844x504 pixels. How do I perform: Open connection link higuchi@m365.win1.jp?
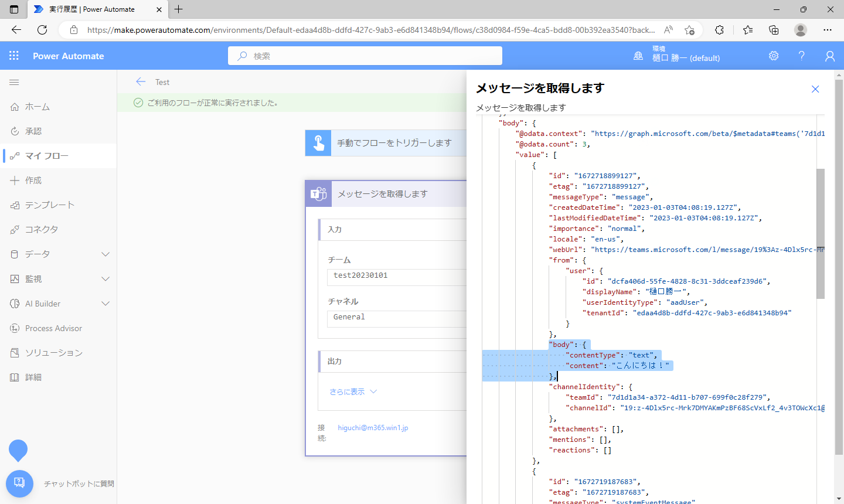pos(373,428)
